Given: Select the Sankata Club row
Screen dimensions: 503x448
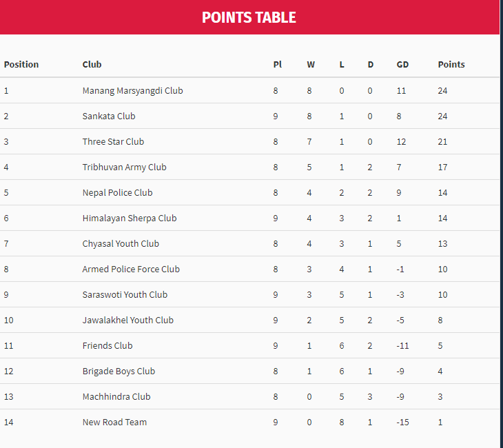Looking at the screenshot, I should click(x=109, y=116).
